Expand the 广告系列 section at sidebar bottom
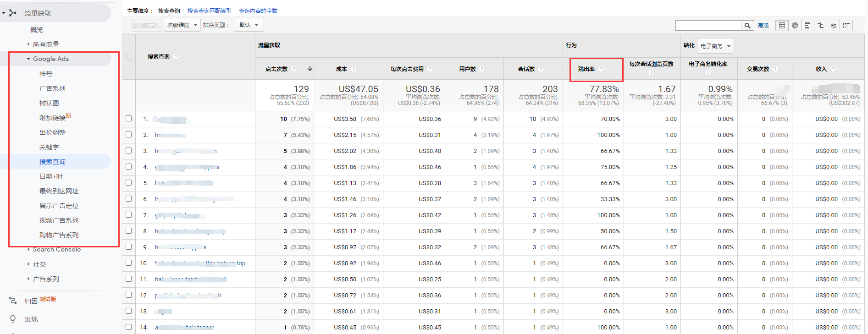 [x=28, y=279]
